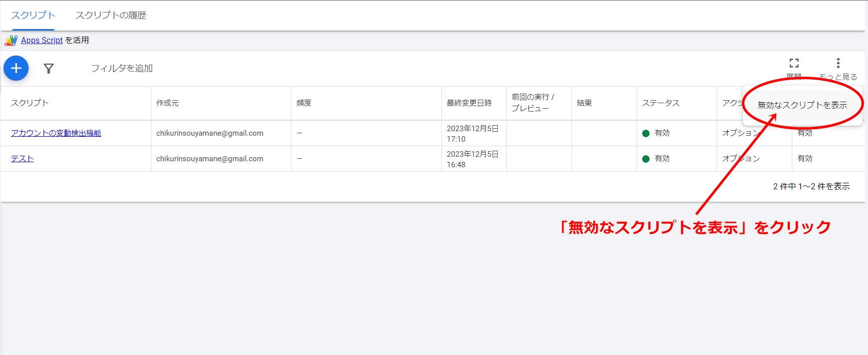Select 無効なスクリプトを表示 menu item
868x355 pixels.
coord(802,105)
